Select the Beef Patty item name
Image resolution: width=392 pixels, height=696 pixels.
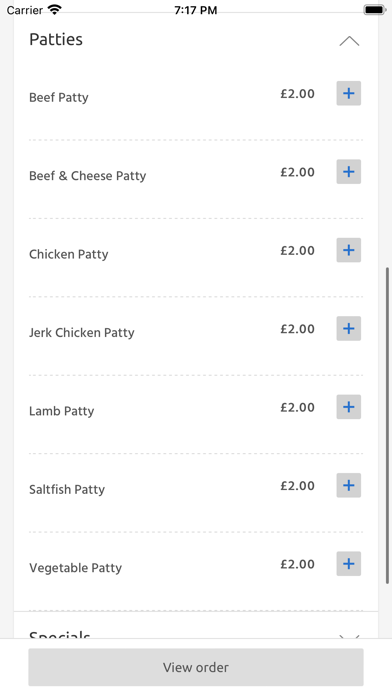(x=59, y=97)
